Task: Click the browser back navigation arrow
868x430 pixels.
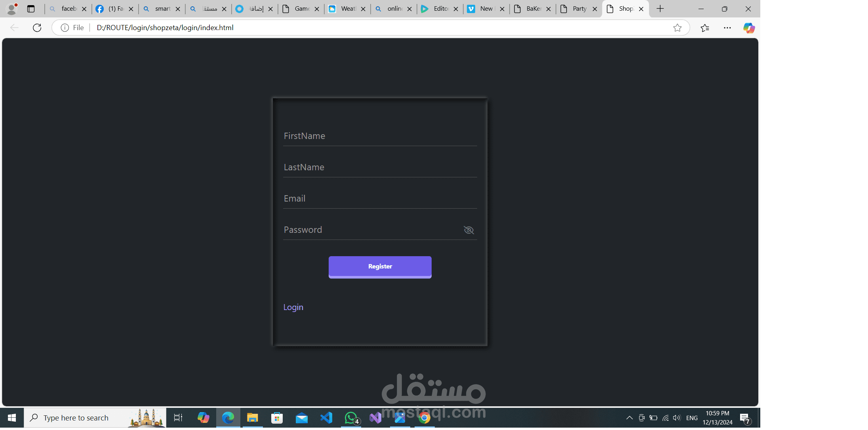Action: click(14, 28)
